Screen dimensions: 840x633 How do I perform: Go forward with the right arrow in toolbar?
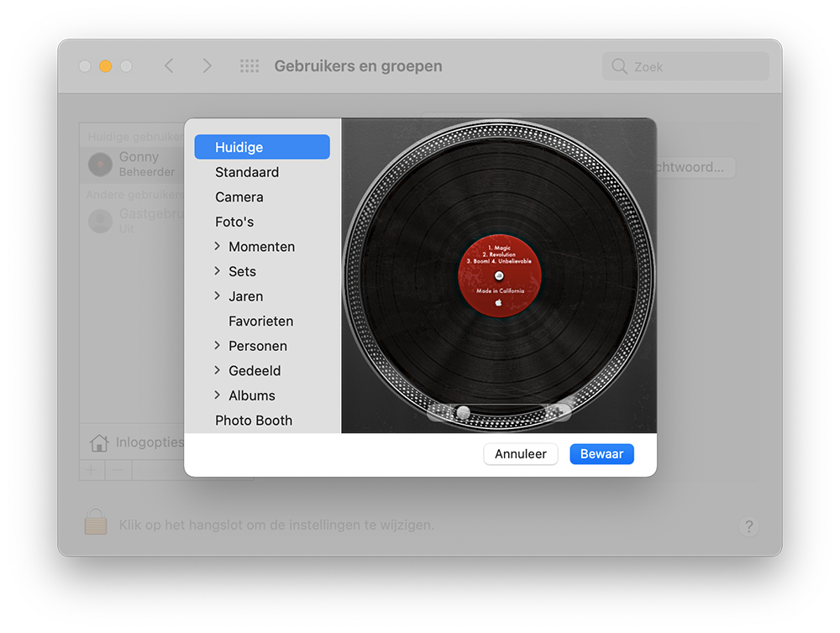(x=207, y=65)
